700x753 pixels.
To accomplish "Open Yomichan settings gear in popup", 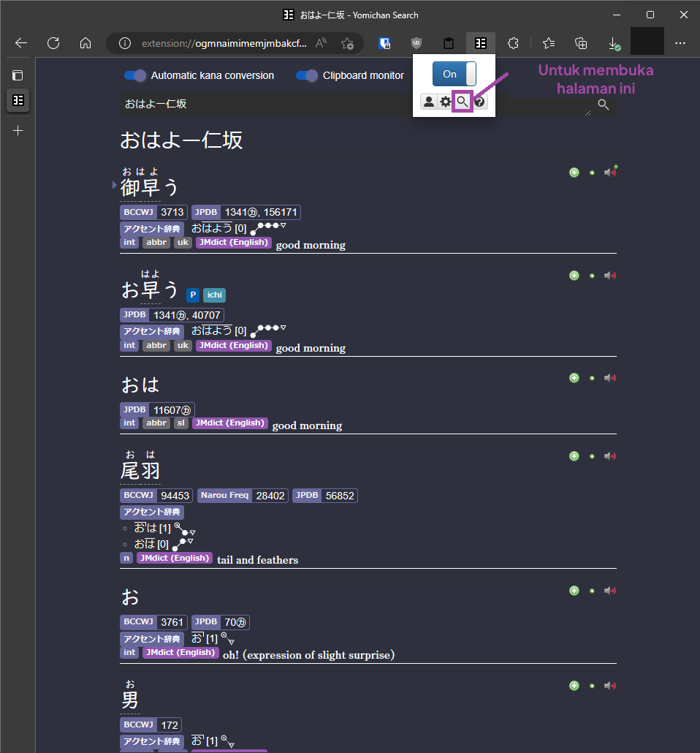I will (x=445, y=102).
